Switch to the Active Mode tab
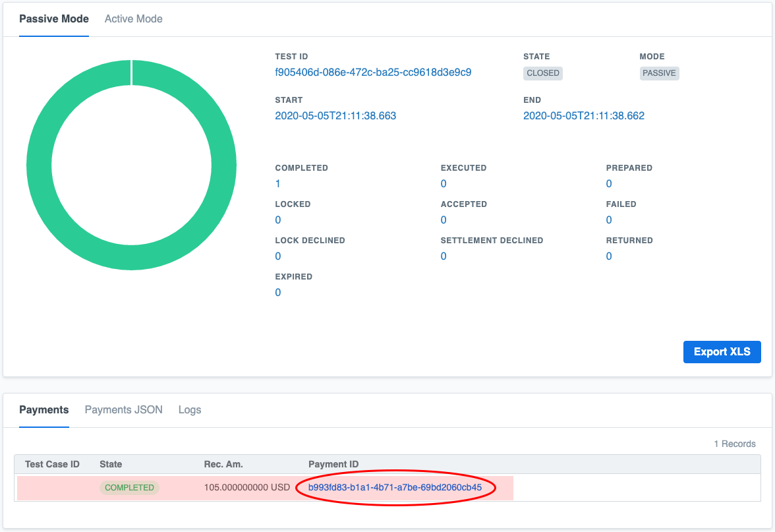775x532 pixels. [x=133, y=18]
